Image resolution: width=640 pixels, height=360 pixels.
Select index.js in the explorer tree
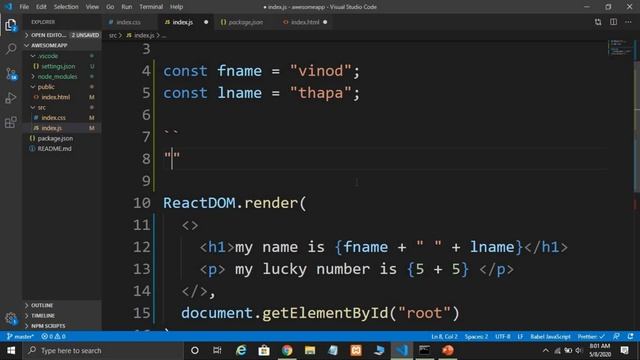pos(62,128)
